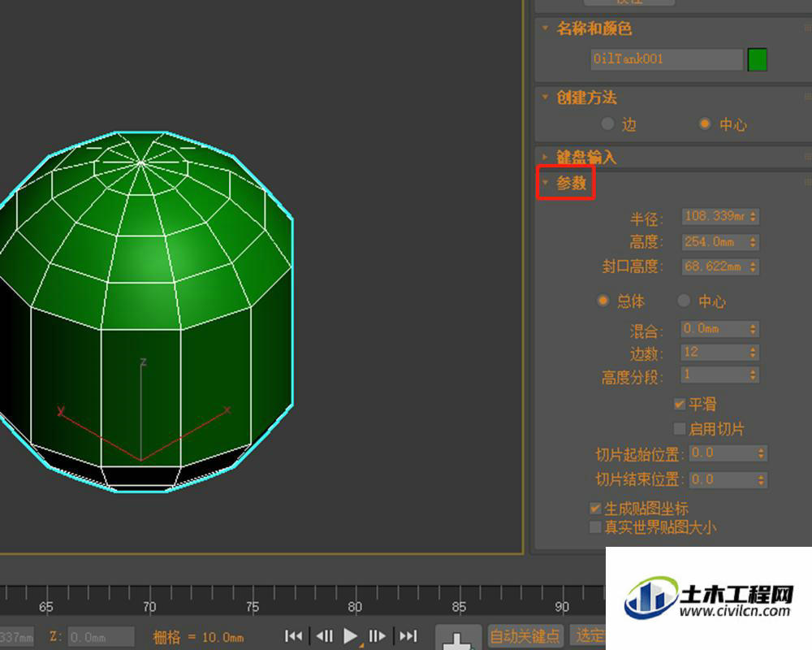Go to the end frame
812x650 pixels.
(x=408, y=636)
